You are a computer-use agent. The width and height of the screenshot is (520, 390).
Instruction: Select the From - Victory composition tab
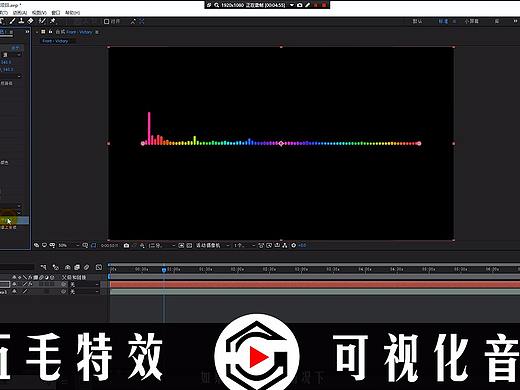point(74,32)
